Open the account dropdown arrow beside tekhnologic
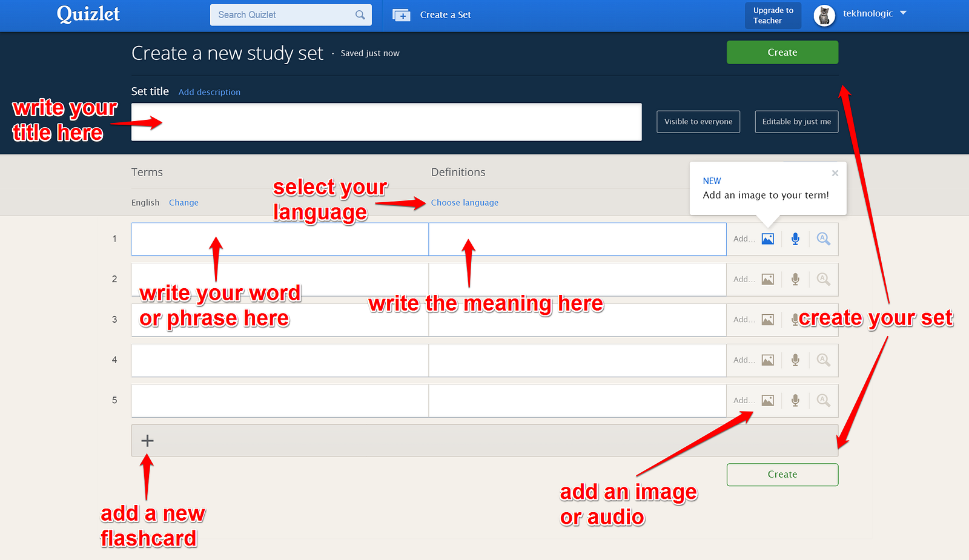This screenshot has width=969, height=560. coord(903,13)
